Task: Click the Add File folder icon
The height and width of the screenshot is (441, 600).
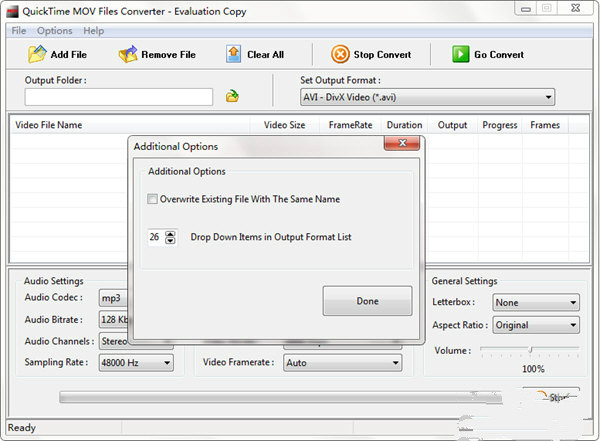Action: [37, 54]
